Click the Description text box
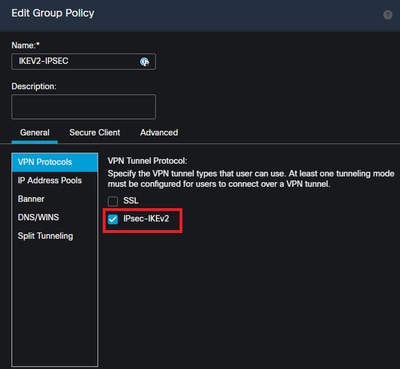 coord(83,107)
